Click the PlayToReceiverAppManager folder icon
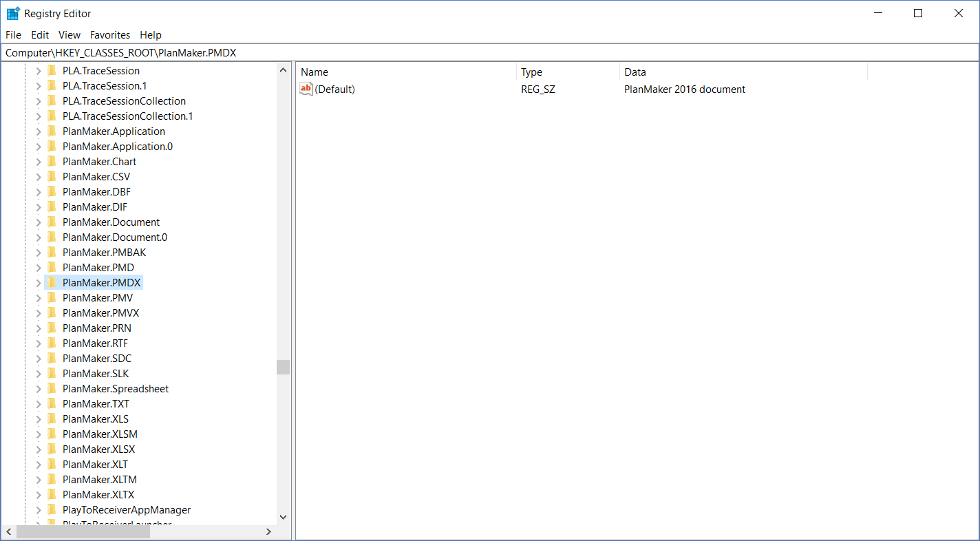The width and height of the screenshot is (980, 541). click(x=52, y=510)
